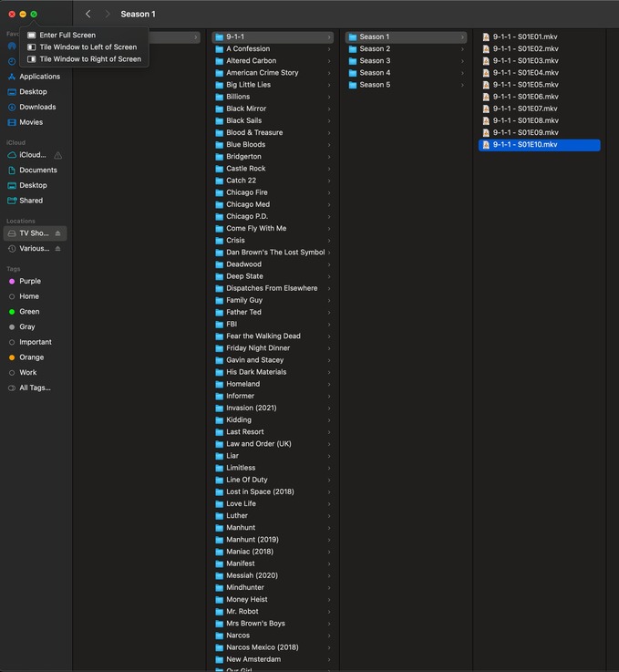619x672 pixels.
Task: Open the Billions folder
Action: coord(273,97)
